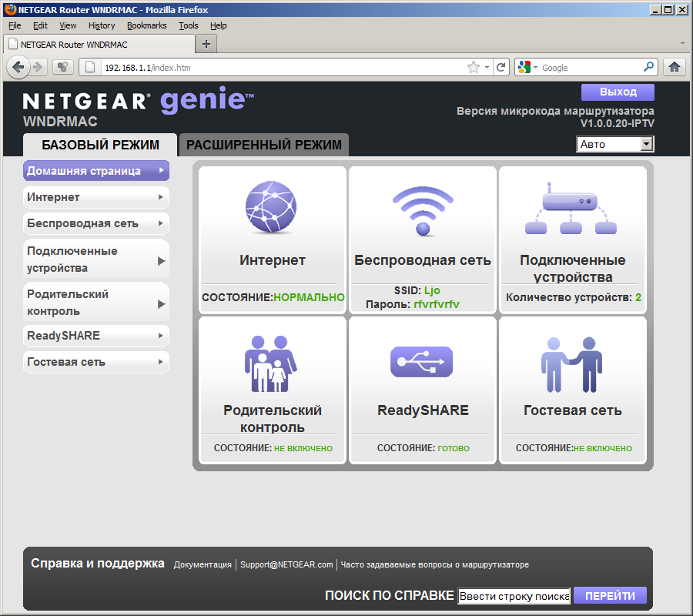Open the language dropdown showing Авто

[x=615, y=144]
